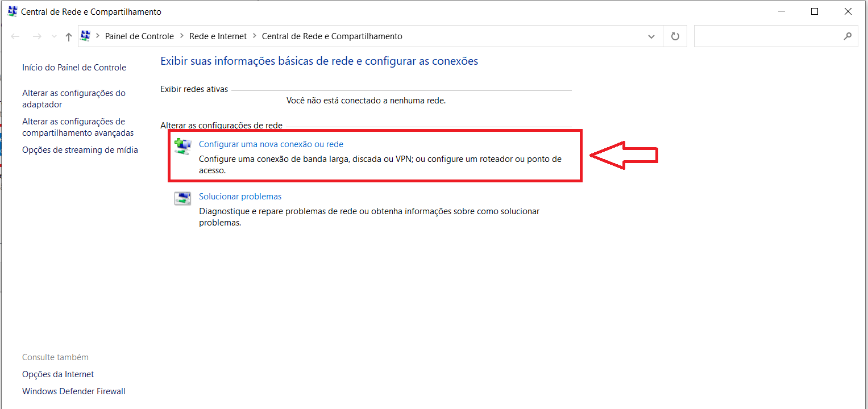Click the magnifier icon in search box
The height and width of the screenshot is (409, 868).
(x=848, y=36)
